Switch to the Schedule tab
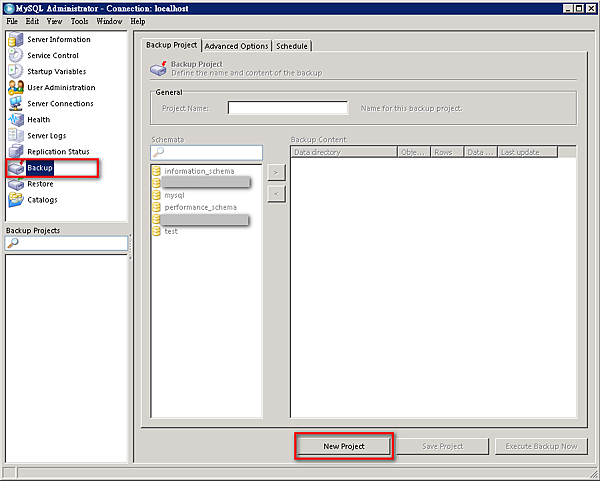This screenshot has height=481, width=600. point(292,46)
